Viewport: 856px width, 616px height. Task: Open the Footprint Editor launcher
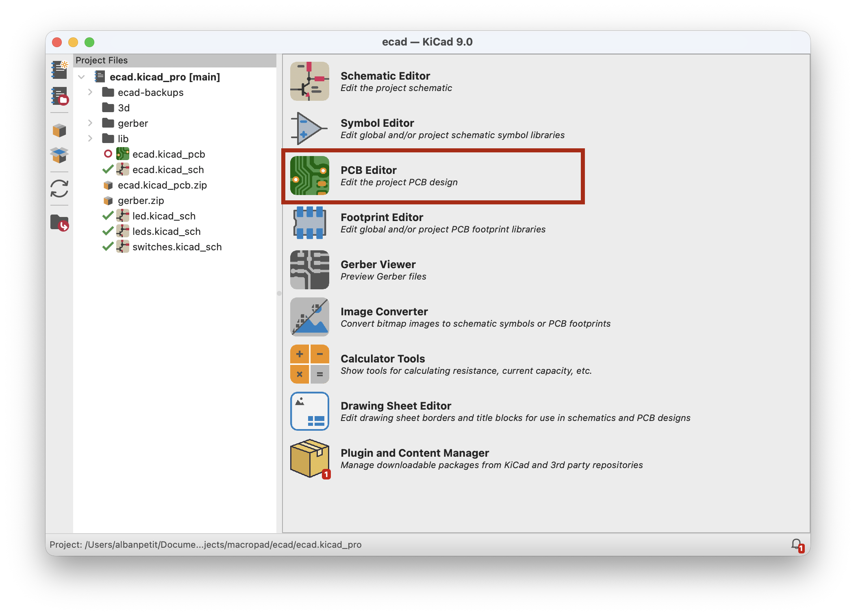309,223
